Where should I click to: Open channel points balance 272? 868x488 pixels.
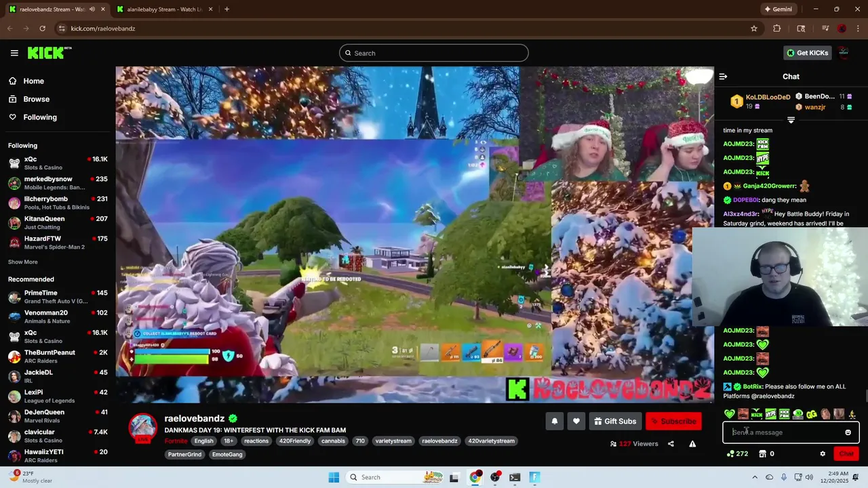(737, 454)
